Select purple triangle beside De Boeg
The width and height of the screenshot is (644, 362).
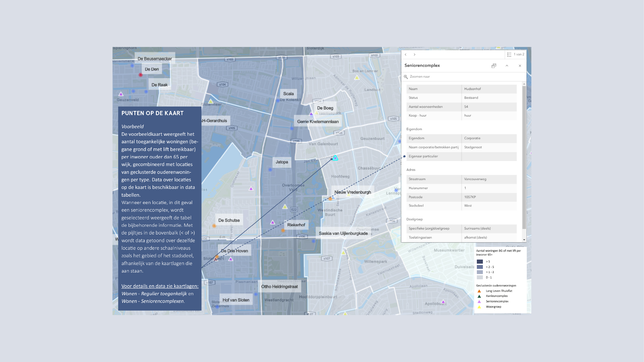(311, 114)
